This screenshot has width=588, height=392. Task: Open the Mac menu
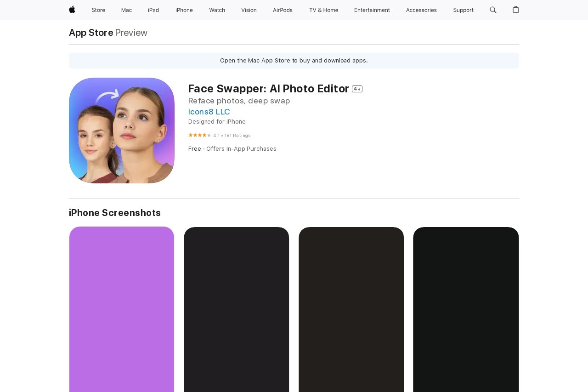tap(126, 10)
